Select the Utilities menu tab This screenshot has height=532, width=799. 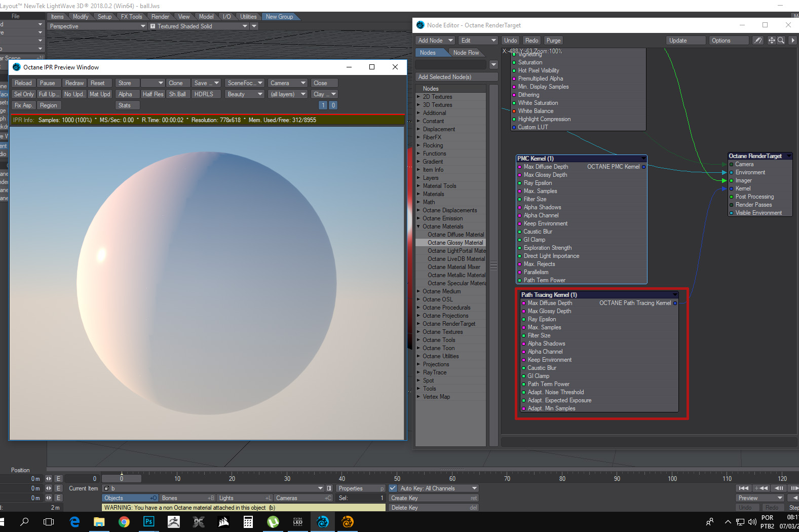pyautogui.click(x=248, y=17)
